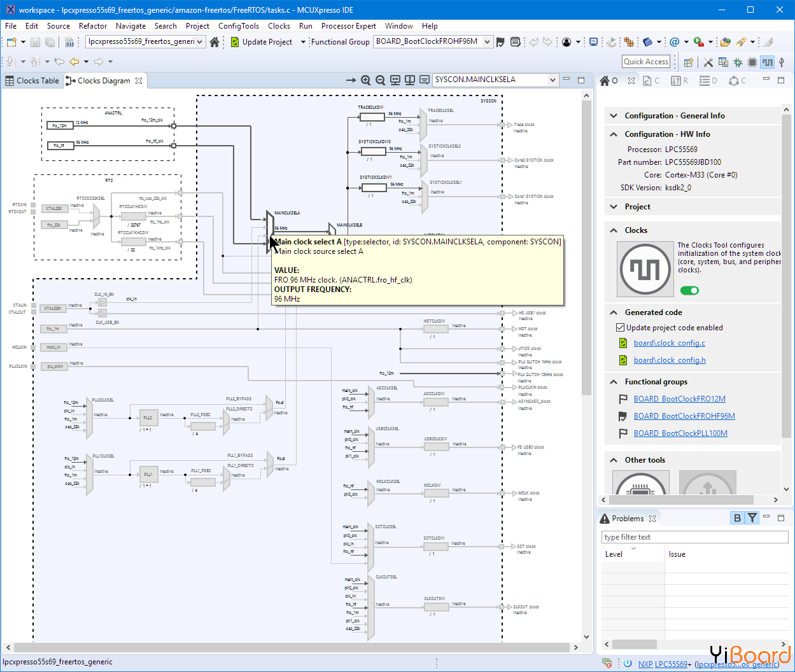This screenshot has width=795, height=672.
Task: Open the Clocks tool square-wave perspective icon
Action: click(768, 62)
